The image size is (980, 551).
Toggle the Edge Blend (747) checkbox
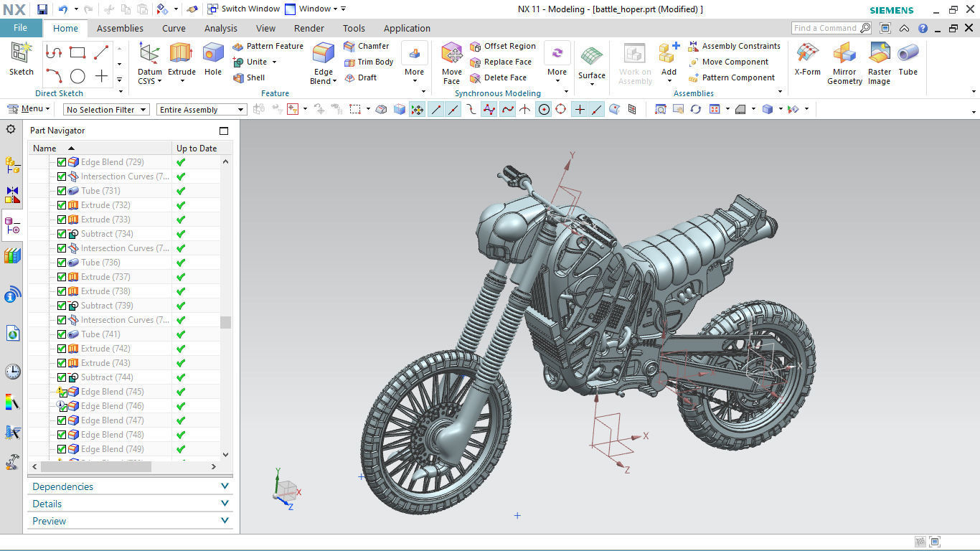[x=62, y=420]
